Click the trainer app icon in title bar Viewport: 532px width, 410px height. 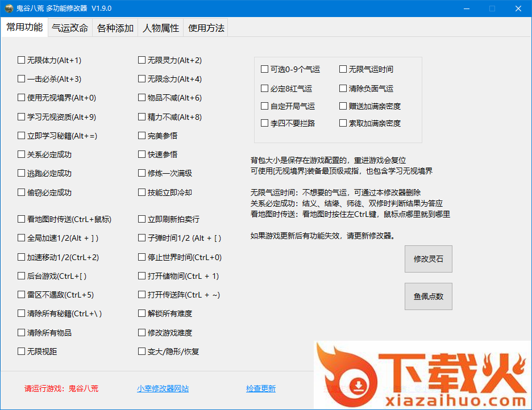(x=9, y=9)
